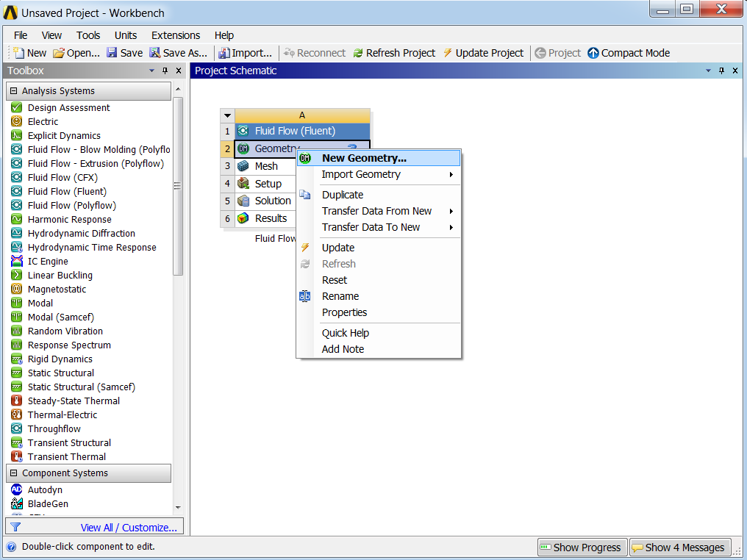
Task: Click the Solution cell icon in system A
Action: click(x=243, y=201)
